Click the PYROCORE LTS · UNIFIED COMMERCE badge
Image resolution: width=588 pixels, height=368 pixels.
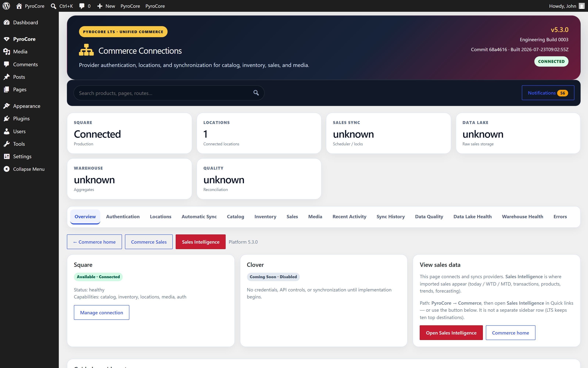click(123, 32)
